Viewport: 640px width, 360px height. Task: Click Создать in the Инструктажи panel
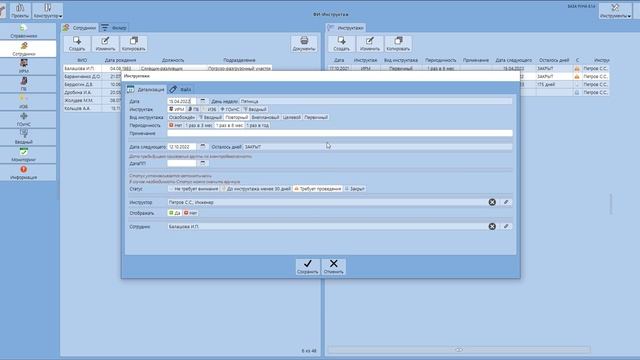pos(342,44)
